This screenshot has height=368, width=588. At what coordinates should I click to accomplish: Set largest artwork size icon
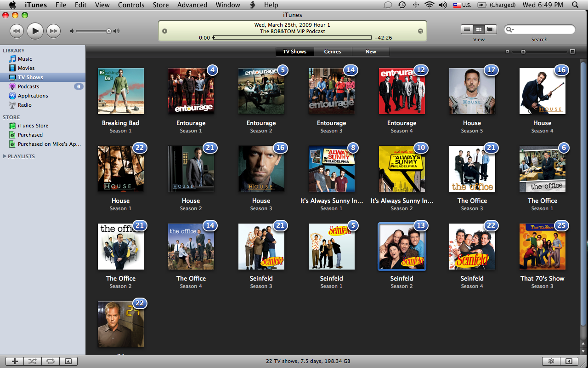coord(572,52)
